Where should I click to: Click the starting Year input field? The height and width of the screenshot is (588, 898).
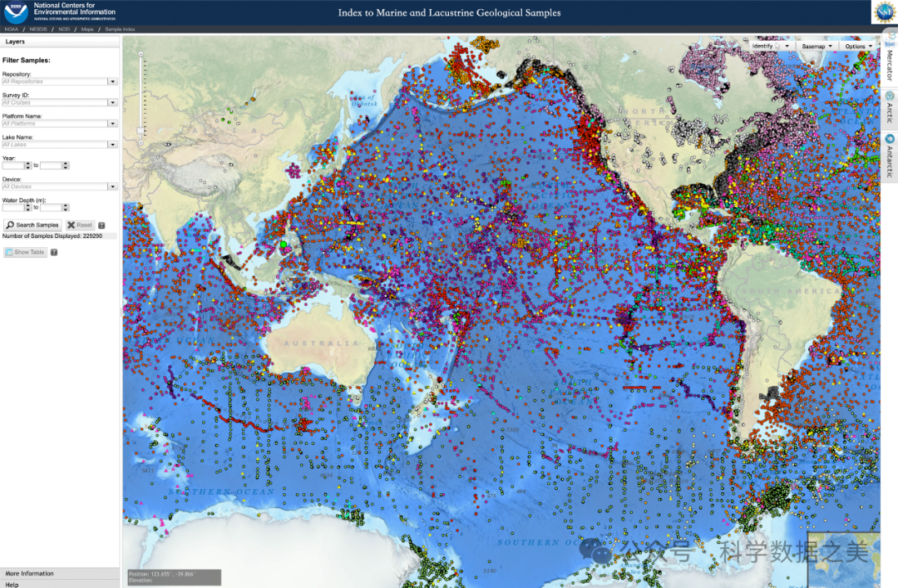click(13, 166)
